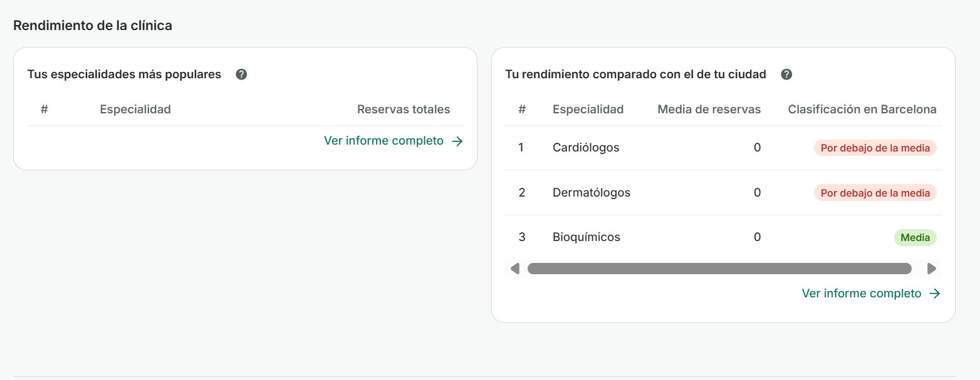Viewport: 980px width, 380px height.
Task: Click help icon beside city comparison title
Action: 786,74
